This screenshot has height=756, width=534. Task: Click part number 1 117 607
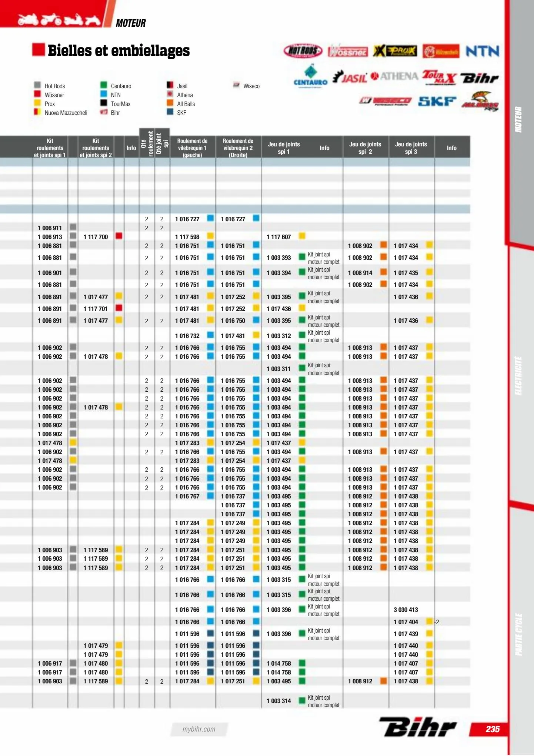[279, 237]
